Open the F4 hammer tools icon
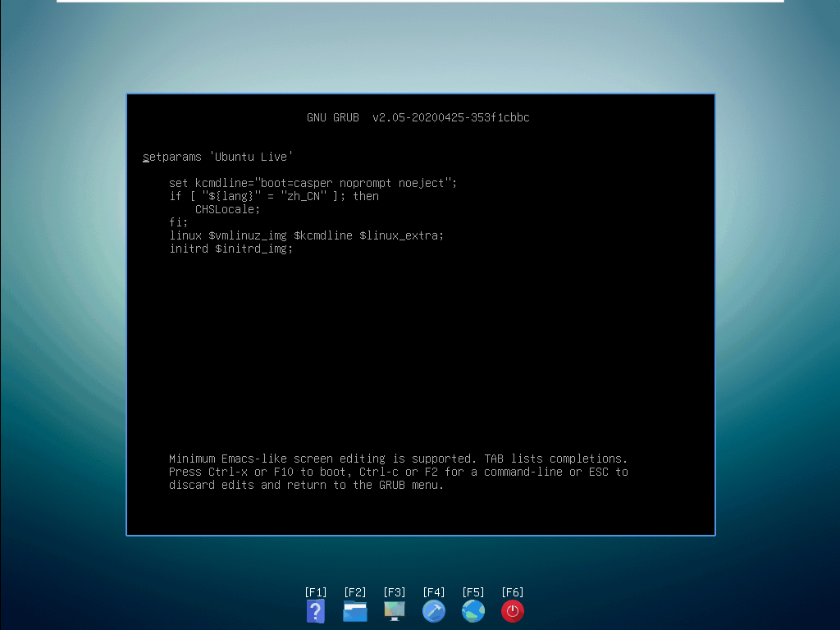 (434, 611)
